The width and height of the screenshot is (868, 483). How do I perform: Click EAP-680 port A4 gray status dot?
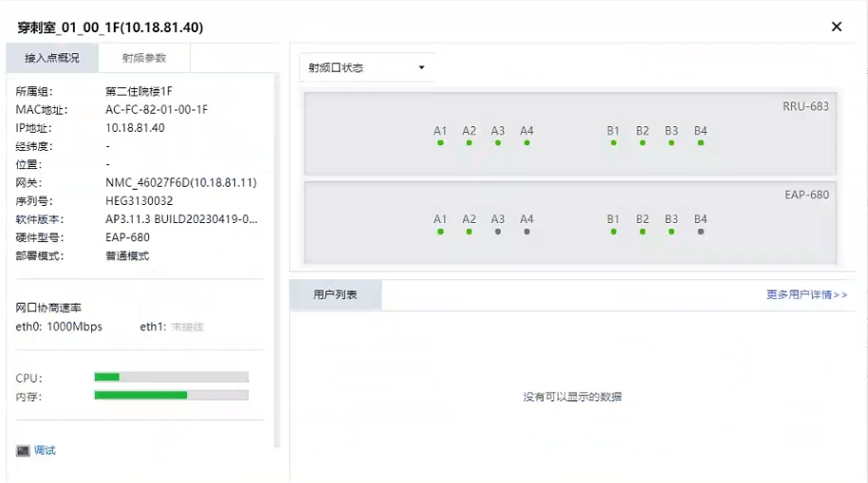[526, 232]
